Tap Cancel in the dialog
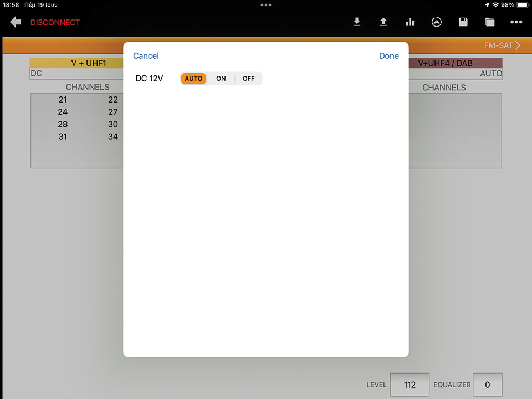532x399 pixels. pos(146,56)
